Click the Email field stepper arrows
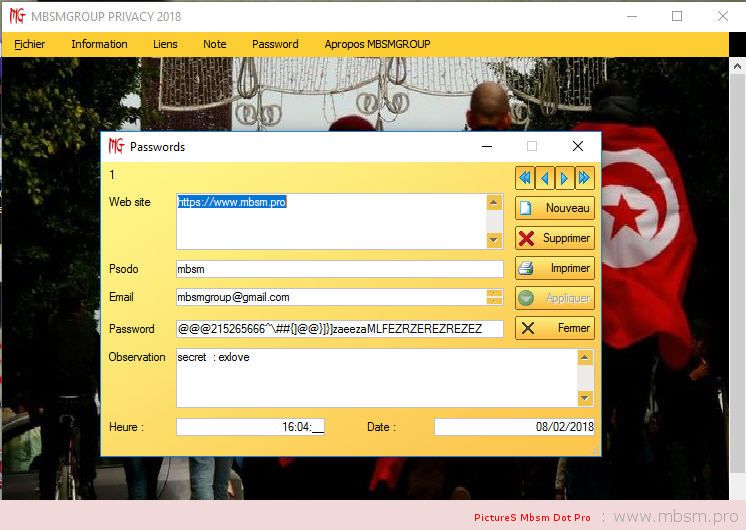 pyautogui.click(x=494, y=297)
